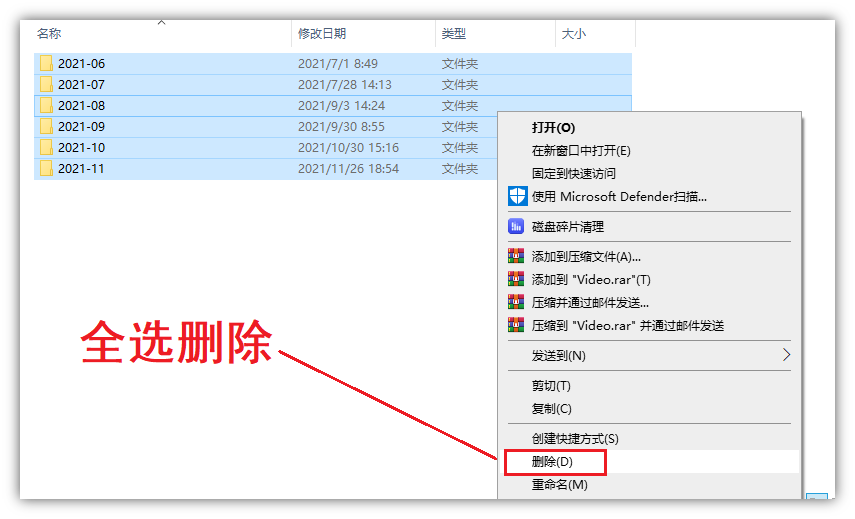The image size is (855, 519).
Task: Select the 2021-08 folder icon
Action: (46, 106)
